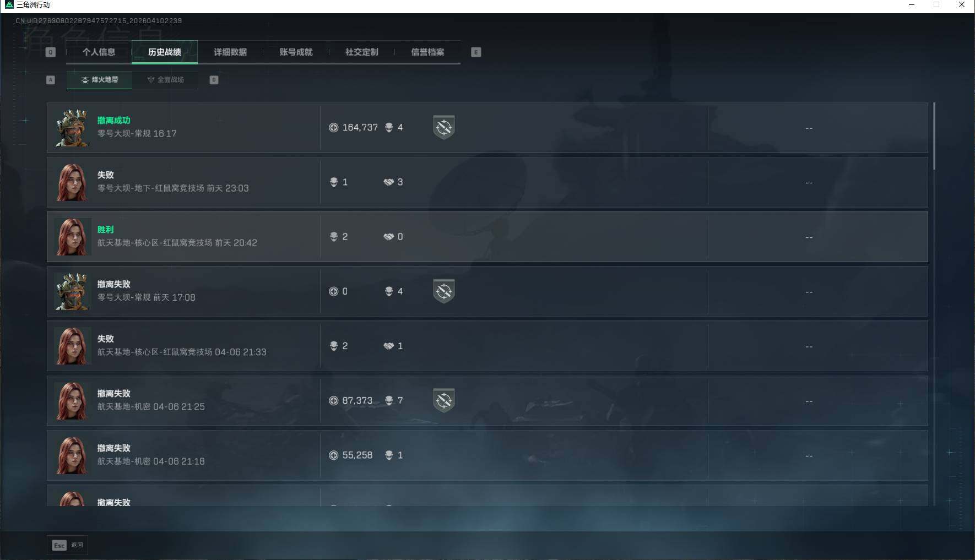
Task: Click the shield badge on the 前天 17:08 match
Action: [444, 291]
